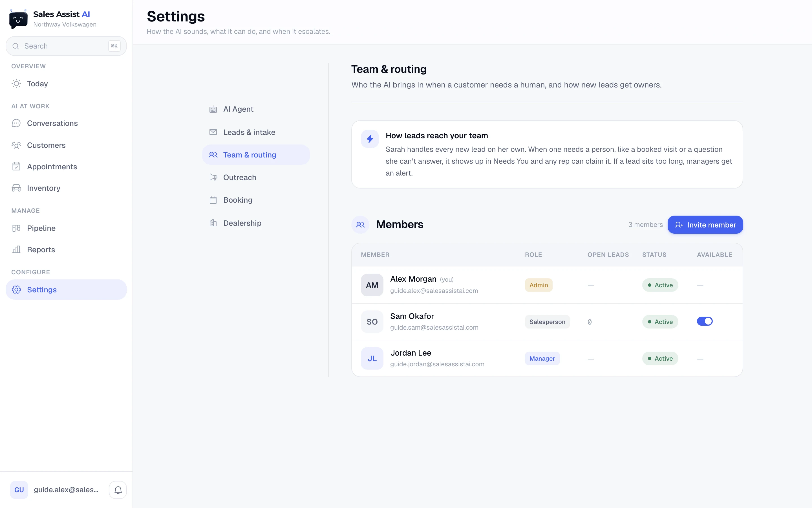Image resolution: width=812 pixels, height=508 pixels.
Task: Open the Pipeline page
Action: click(x=66, y=228)
